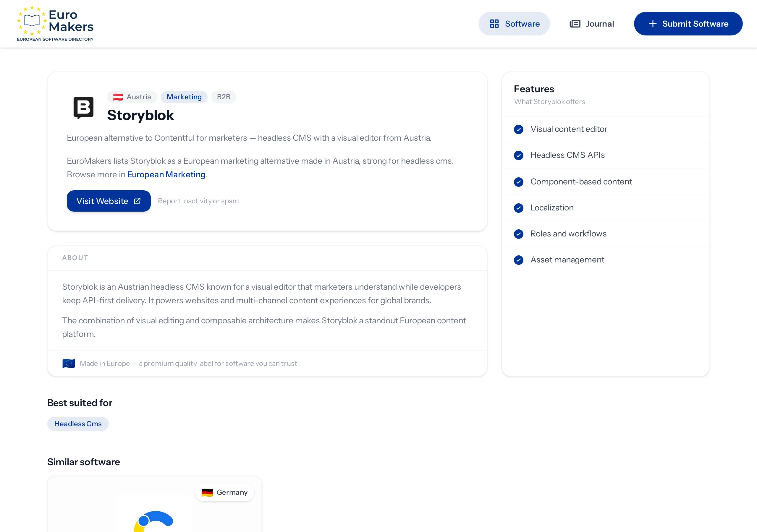Click the Storyblok title heading
757x532 pixels.
(x=140, y=115)
